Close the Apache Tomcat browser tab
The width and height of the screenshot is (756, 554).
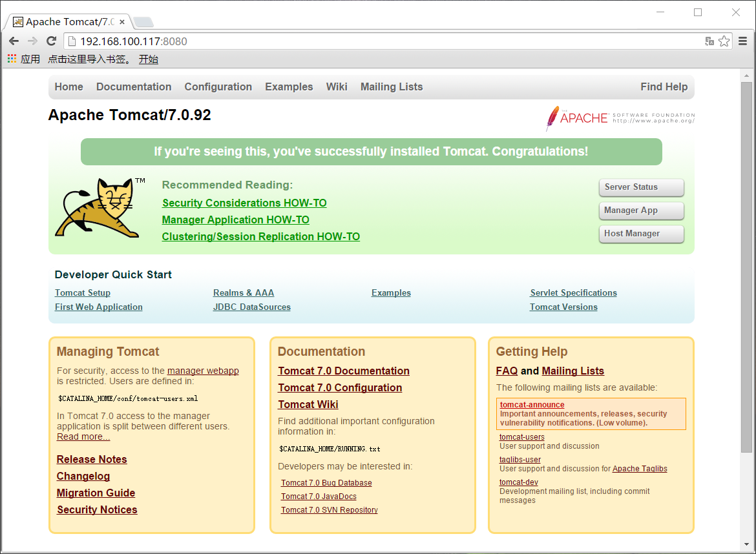[122, 22]
